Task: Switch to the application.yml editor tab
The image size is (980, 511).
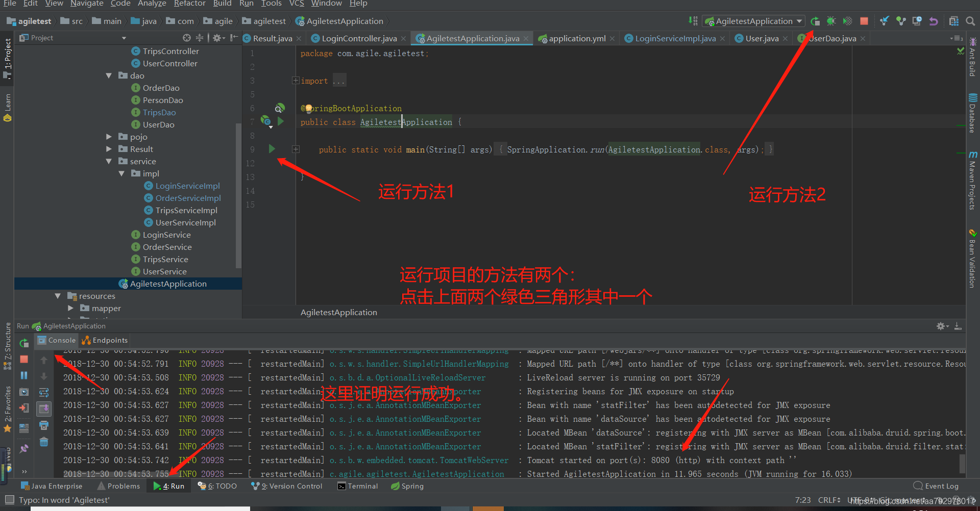Action: click(577, 38)
